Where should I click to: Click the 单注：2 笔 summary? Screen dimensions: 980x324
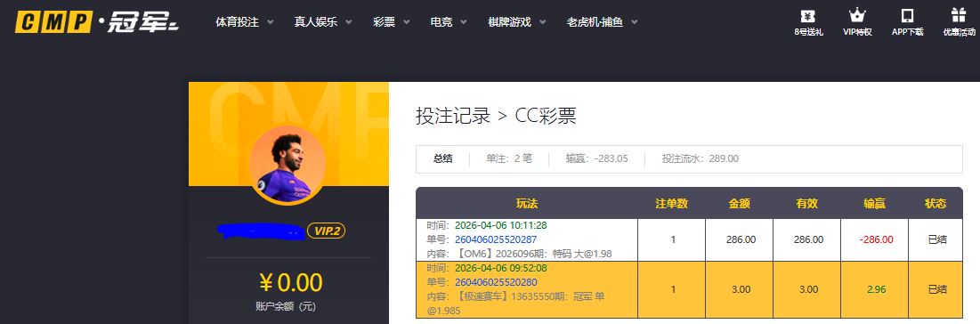509,158
